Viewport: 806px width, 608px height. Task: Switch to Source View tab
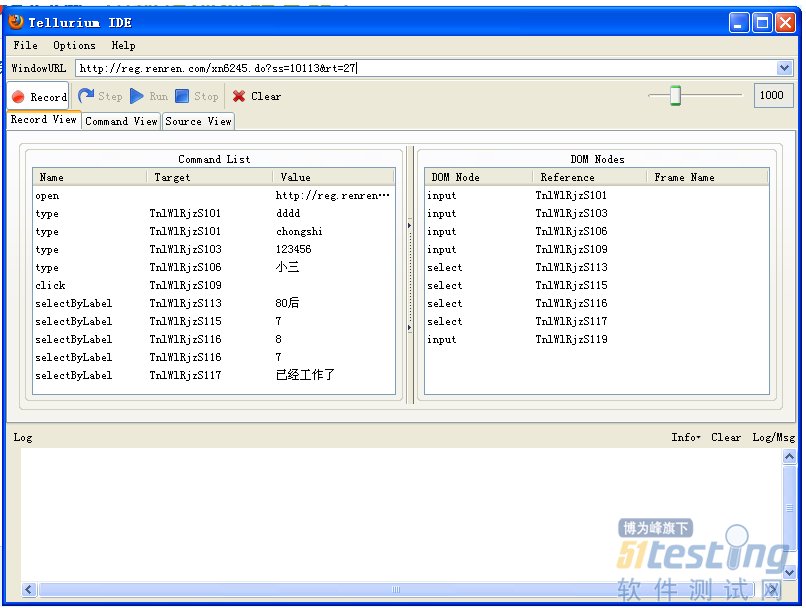pyautogui.click(x=198, y=121)
